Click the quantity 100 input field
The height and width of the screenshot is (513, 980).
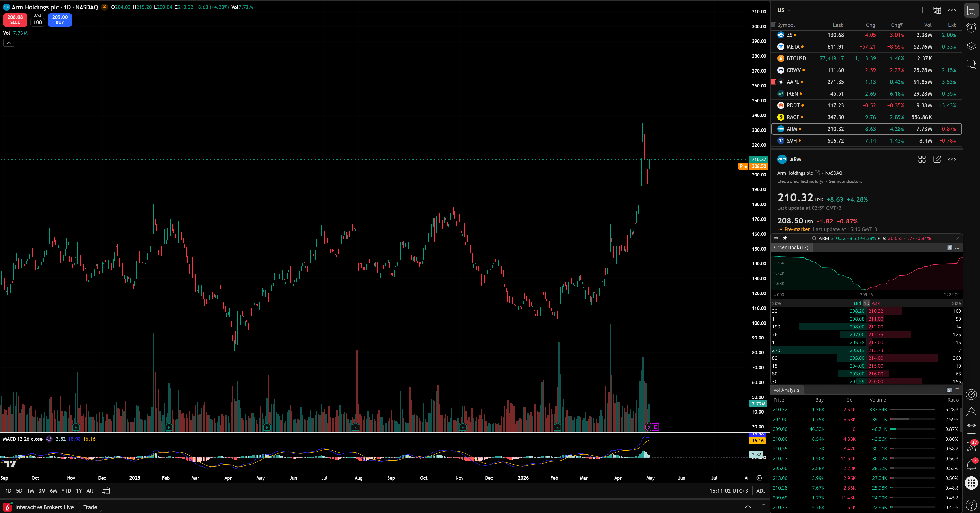38,22
